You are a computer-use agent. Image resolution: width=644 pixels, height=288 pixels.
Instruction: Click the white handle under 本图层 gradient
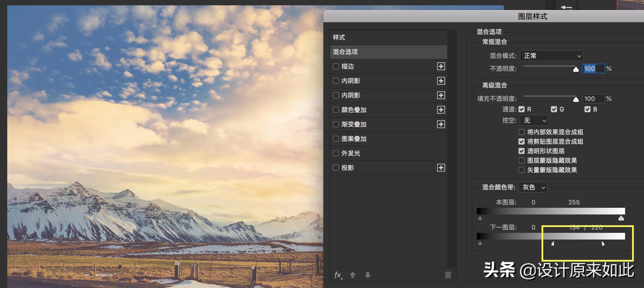[621, 218]
